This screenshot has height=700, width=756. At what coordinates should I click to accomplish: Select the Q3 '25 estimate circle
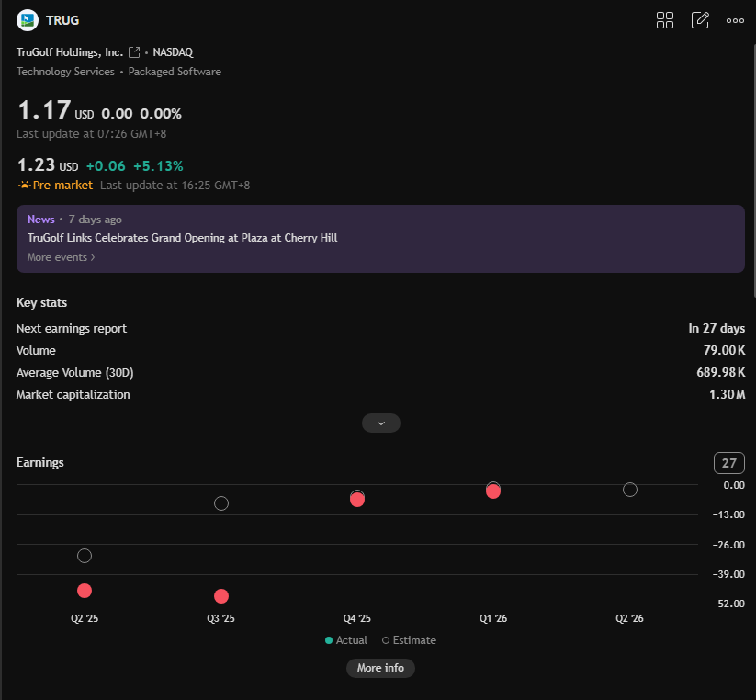click(221, 503)
